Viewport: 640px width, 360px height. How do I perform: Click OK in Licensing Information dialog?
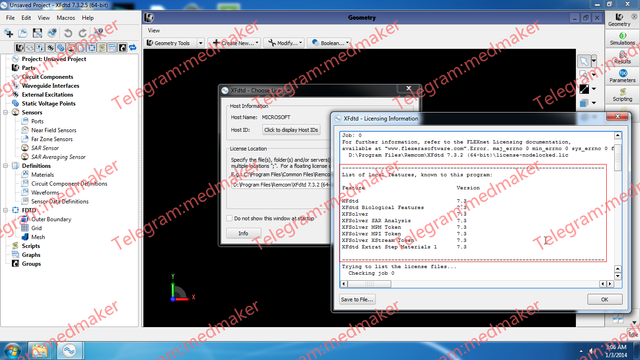604,300
